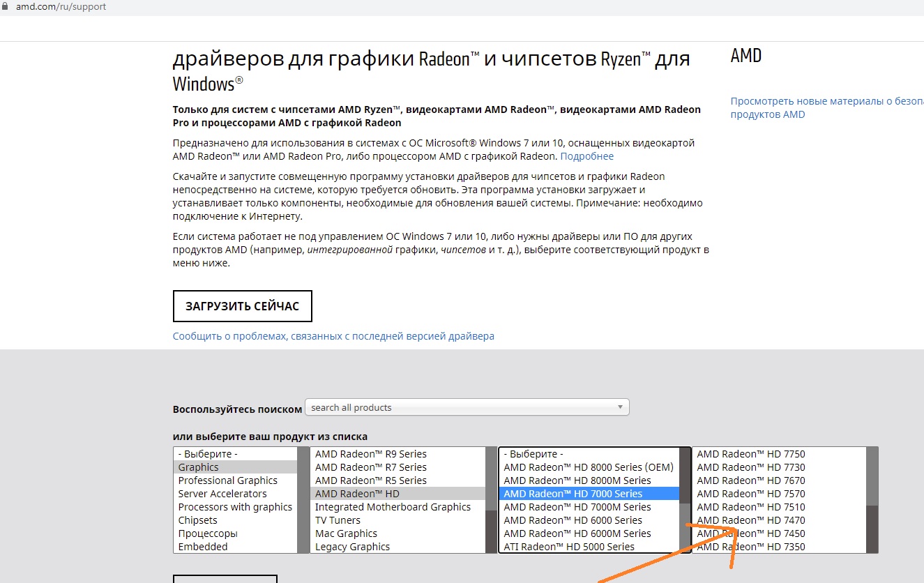Select AMD Radeon HD 7570

[x=779, y=494]
